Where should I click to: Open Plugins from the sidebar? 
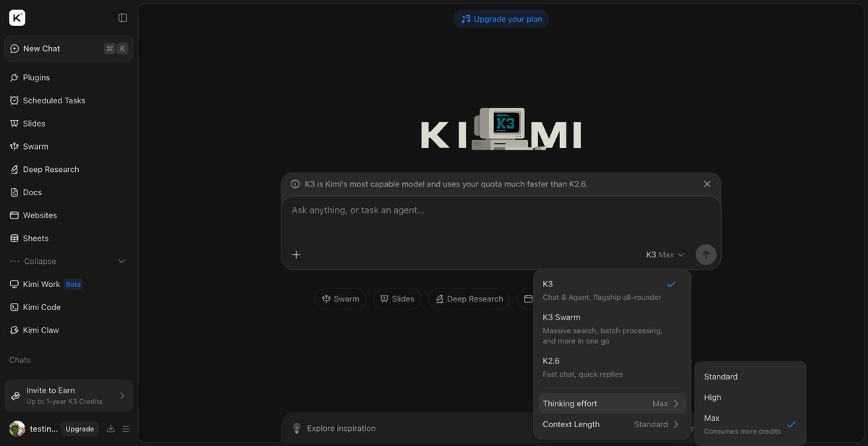(69, 77)
